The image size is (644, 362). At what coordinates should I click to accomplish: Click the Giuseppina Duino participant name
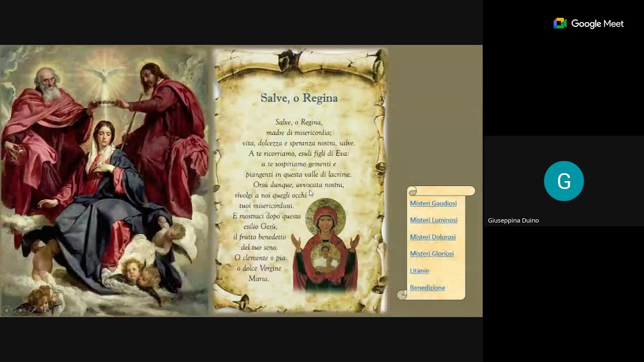pos(513,220)
